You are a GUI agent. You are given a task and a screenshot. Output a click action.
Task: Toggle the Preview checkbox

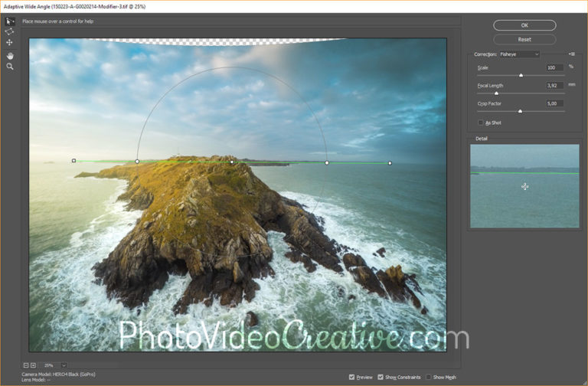[x=351, y=377]
